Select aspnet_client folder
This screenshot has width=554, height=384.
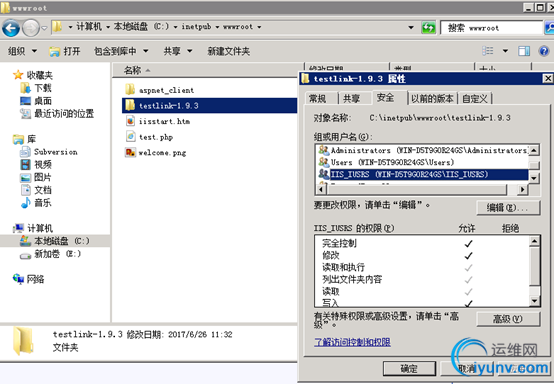point(160,90)
